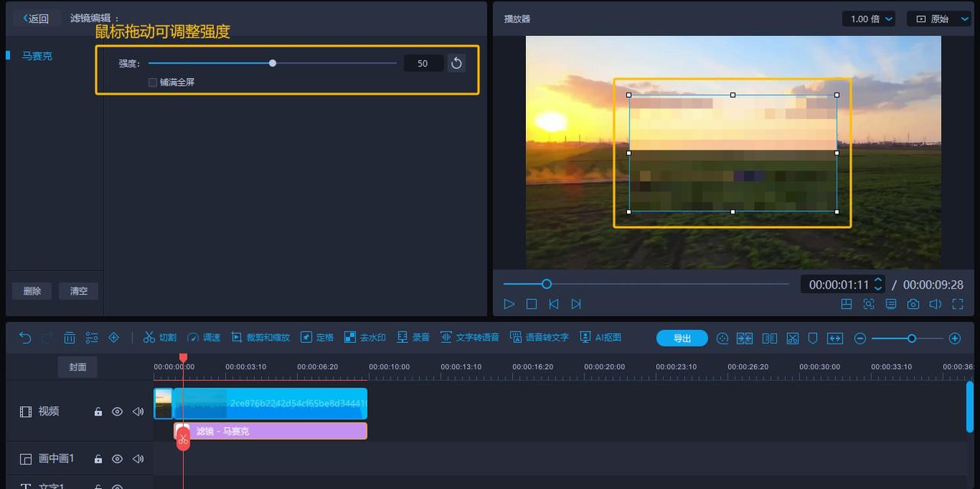980x489 pixels.
Task: Open the 语音转文字 speech-to-text tool
Action: [539, 337]
